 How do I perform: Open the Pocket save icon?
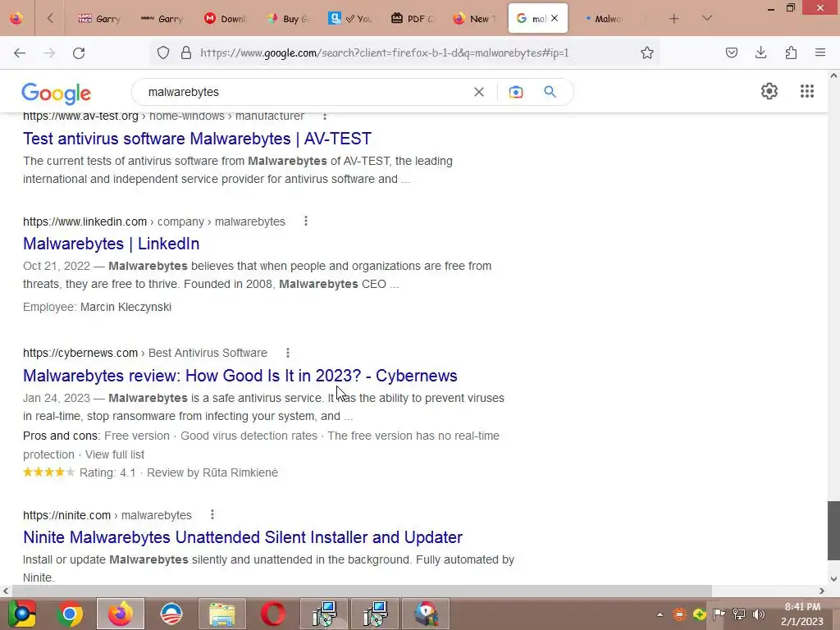[732, 52]
